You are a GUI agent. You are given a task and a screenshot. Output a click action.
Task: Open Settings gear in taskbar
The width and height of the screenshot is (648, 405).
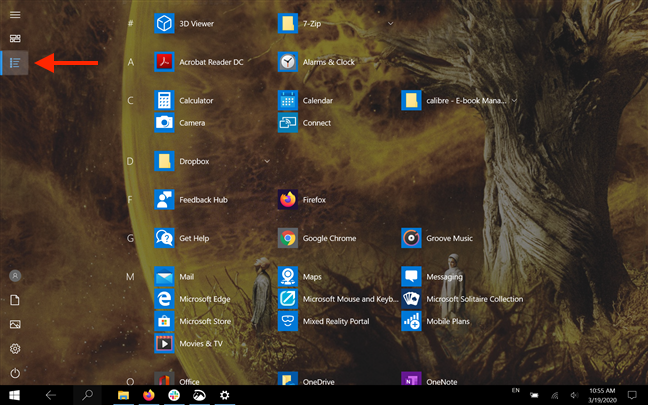[224, 395]
